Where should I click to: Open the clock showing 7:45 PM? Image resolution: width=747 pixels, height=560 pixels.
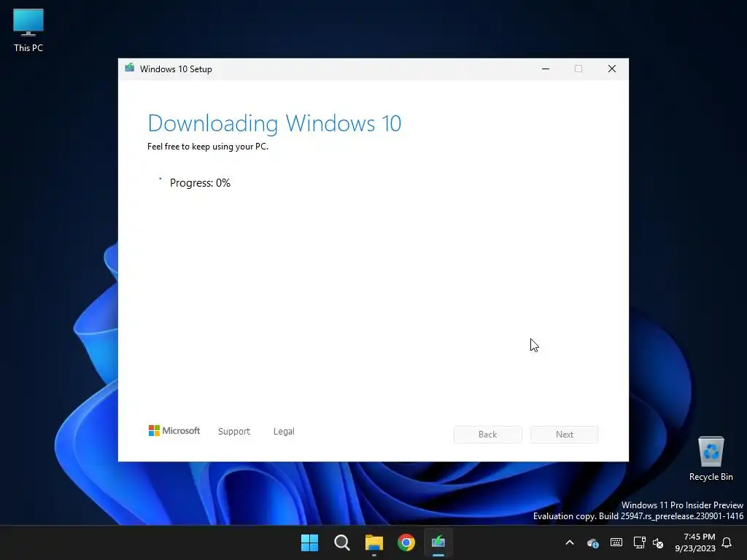coord(695,542)
